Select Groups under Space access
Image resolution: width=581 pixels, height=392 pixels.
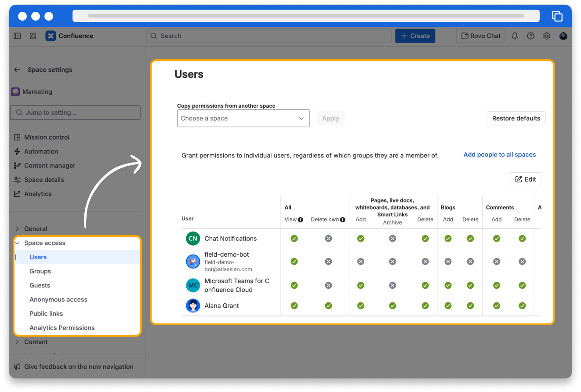point(40,271)
